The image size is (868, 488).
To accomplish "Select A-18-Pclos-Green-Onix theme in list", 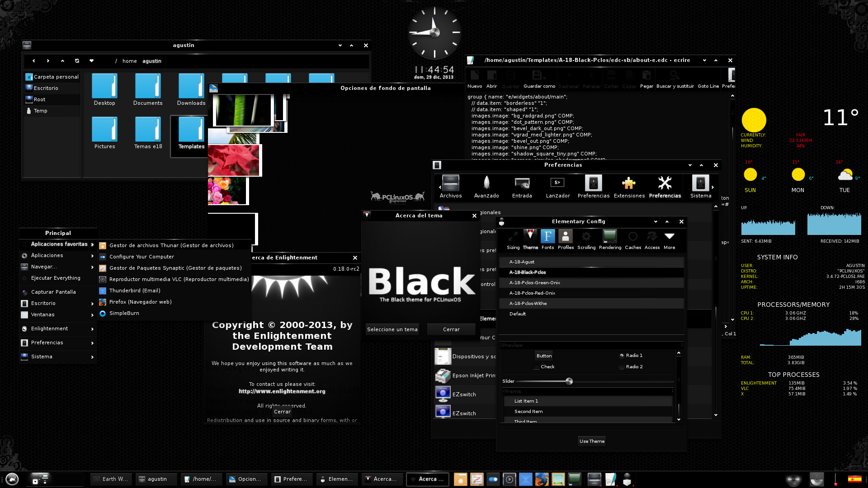I will point(591,283).
